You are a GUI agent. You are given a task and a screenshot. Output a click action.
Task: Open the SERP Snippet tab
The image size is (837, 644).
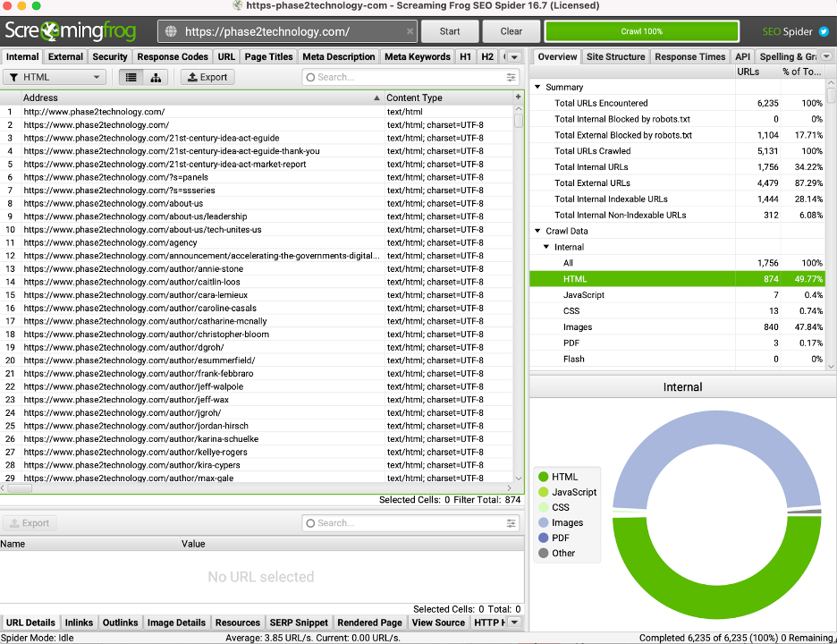click(299, 623)
